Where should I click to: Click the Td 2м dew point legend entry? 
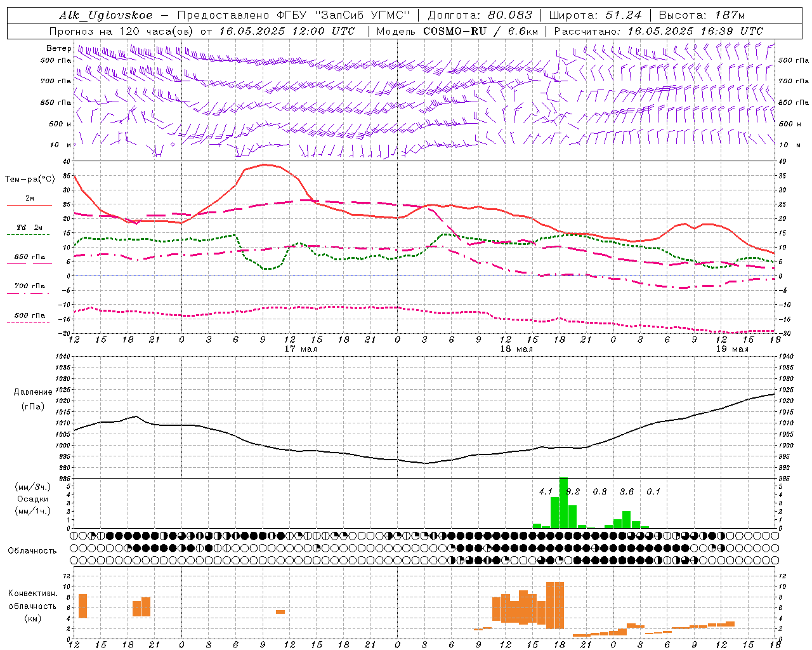point(30,227)
